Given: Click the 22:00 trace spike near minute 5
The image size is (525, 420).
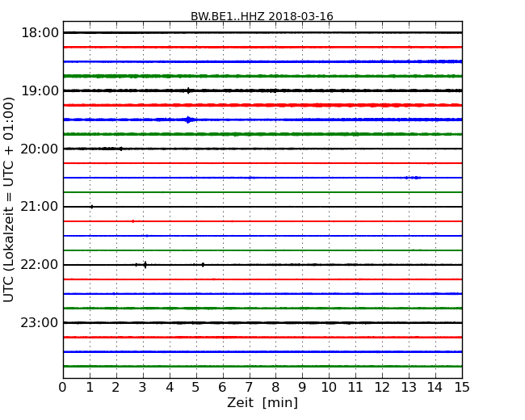Looking at the screenshot, I should point(203,265).
